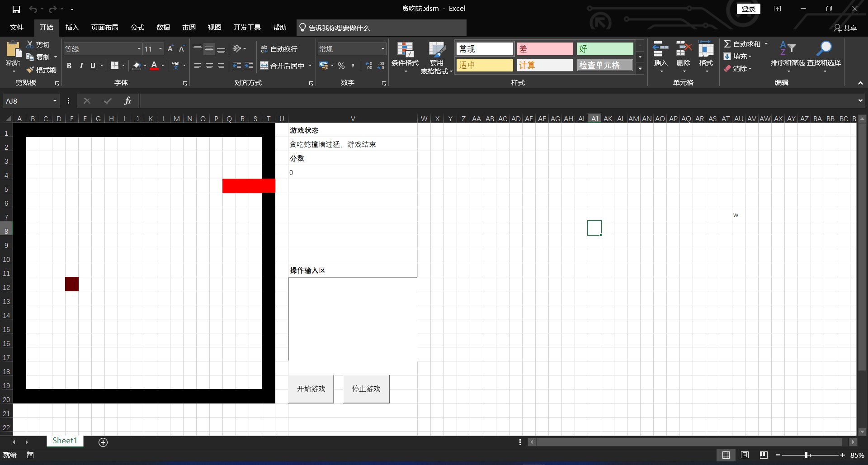The height and width of the screenshot is (465, 868).
Task: Click the Start Game (开始游戏) button
Action: [x=311, y=389]
